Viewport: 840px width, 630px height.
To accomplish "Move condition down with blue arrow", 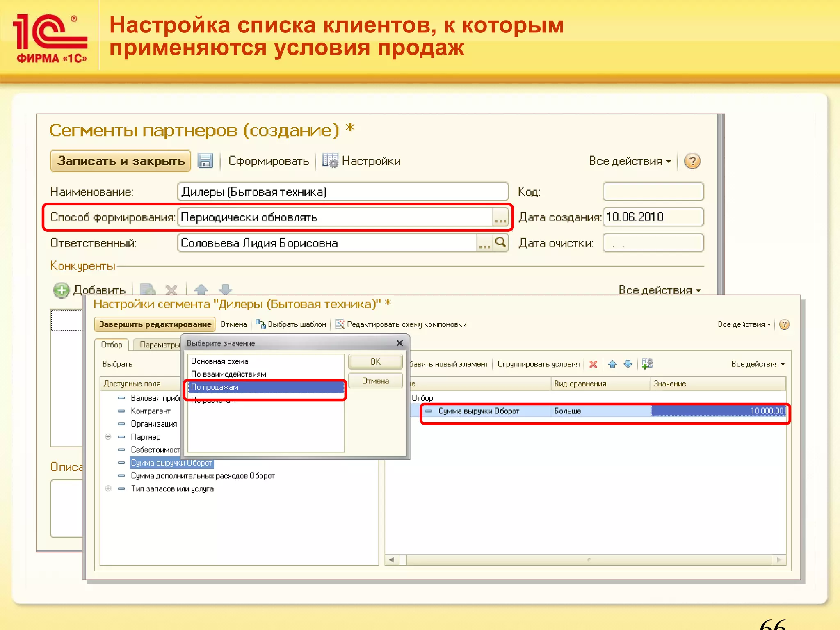I will 628,364.
